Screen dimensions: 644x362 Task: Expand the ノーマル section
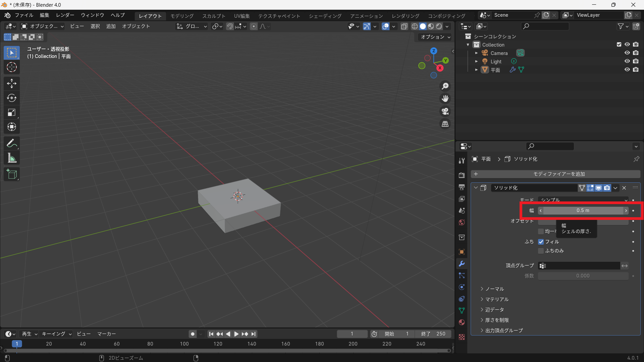click(494, 289)
